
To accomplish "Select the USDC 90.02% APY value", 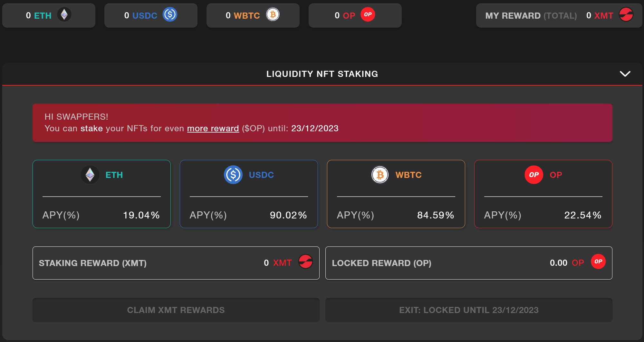I will (288, 215).
